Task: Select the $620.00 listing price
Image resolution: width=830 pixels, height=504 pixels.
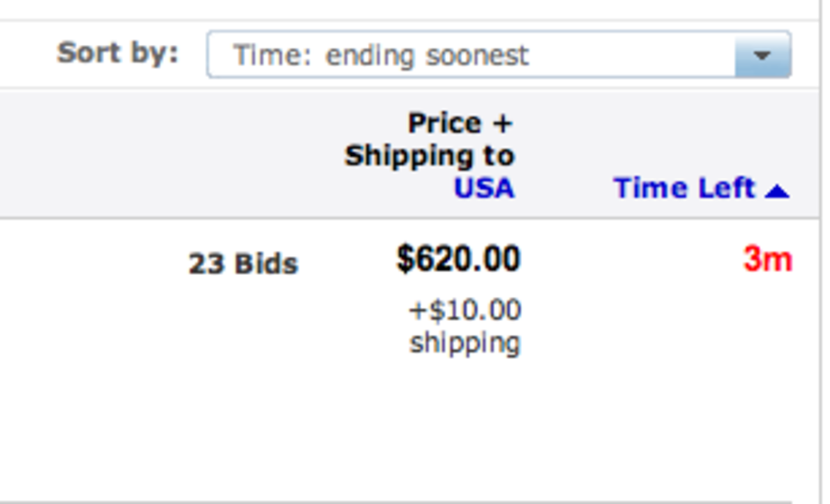Action: tap(458, 259)
